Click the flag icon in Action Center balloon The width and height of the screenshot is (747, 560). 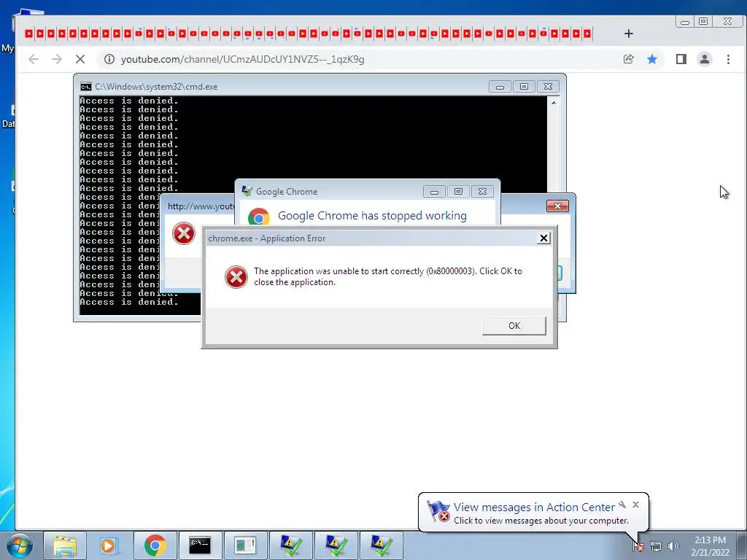(x=438, y=511)
